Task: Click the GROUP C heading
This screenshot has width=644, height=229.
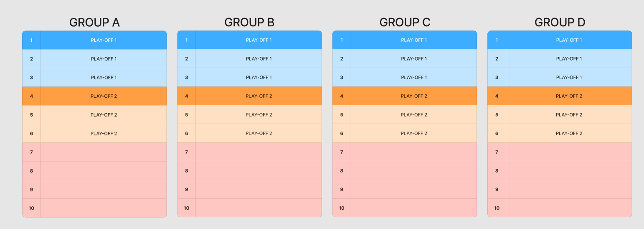Action: (x=405, y=22)
